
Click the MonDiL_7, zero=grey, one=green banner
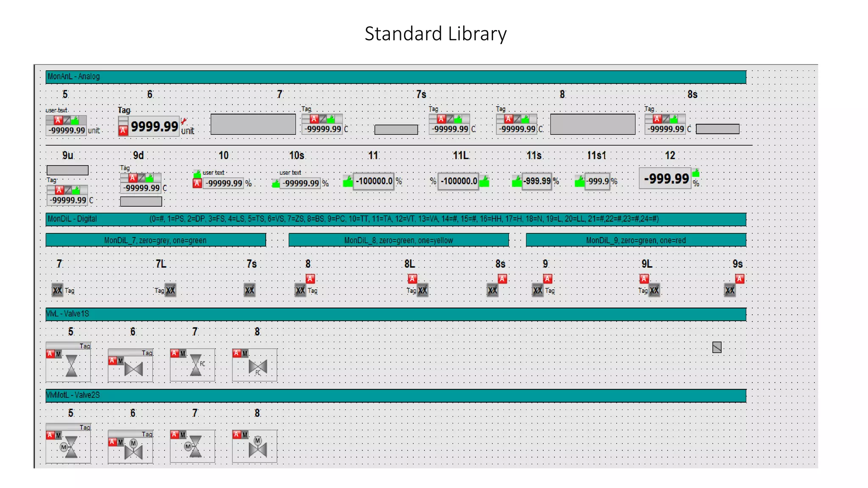(156, 240)
